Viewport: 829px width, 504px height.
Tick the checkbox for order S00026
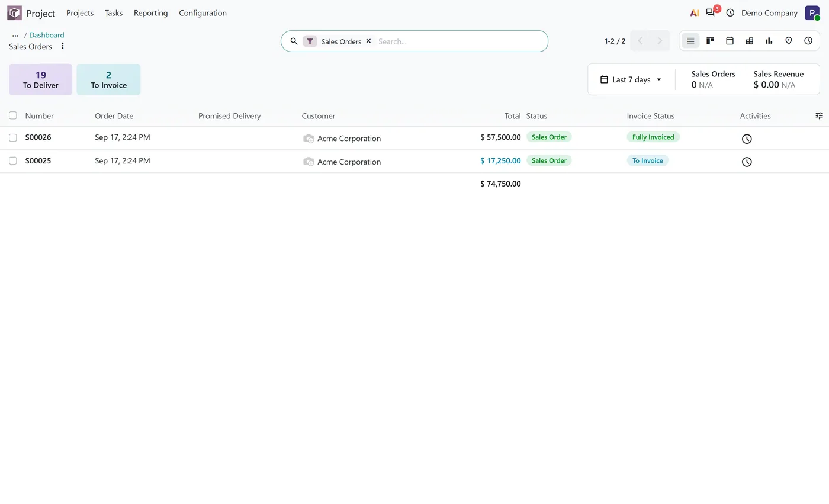[13, 137]
